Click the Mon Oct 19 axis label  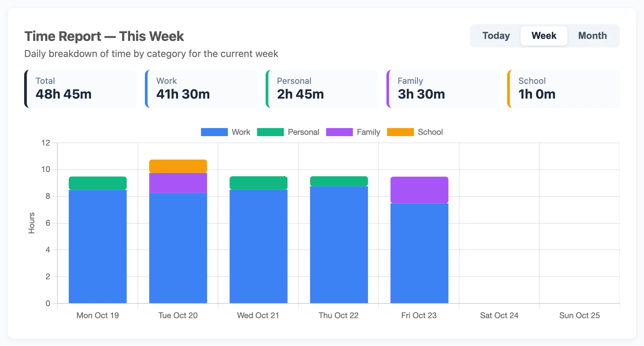pyautogui.click(x=98, y=315)
